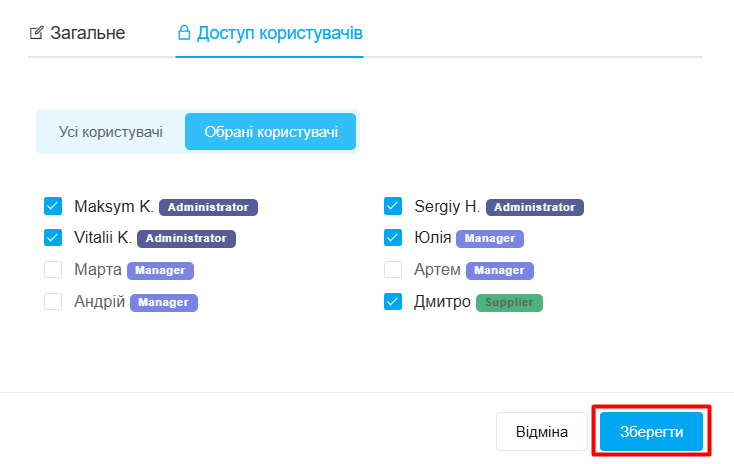
Task: Click the edit icon beside Загальне
Action: (37, 33)
